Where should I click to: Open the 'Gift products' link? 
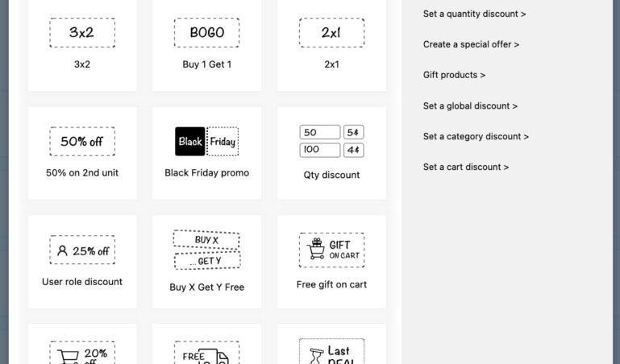(x=454, y=75)
